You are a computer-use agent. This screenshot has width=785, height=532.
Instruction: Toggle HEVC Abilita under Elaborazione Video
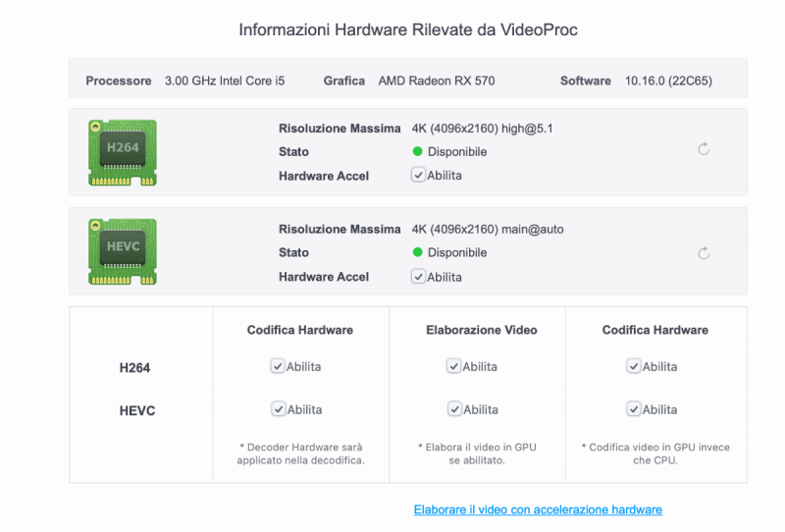pyautogui.click(x=454, y=409)
